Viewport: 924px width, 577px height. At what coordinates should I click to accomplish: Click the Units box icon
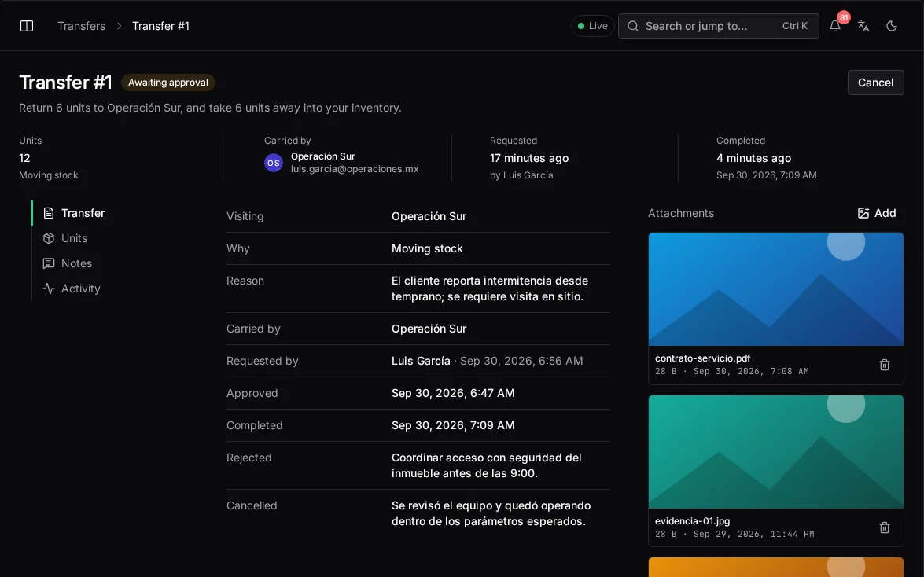point(49,238)
